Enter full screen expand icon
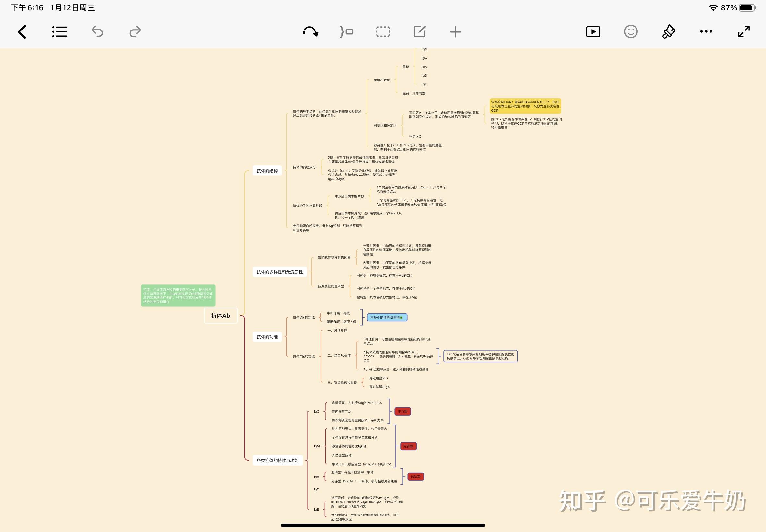The width and height of the screenshot is (766, 532). 744,32
